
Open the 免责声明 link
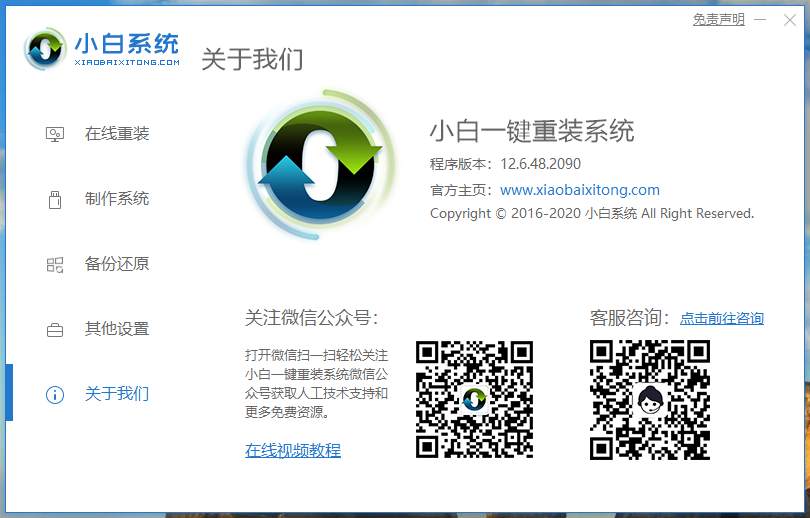click(719, 20)
